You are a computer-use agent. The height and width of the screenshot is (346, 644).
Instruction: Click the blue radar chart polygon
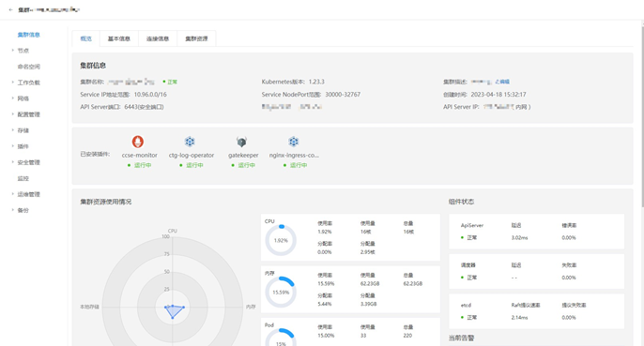coord(174,310)
